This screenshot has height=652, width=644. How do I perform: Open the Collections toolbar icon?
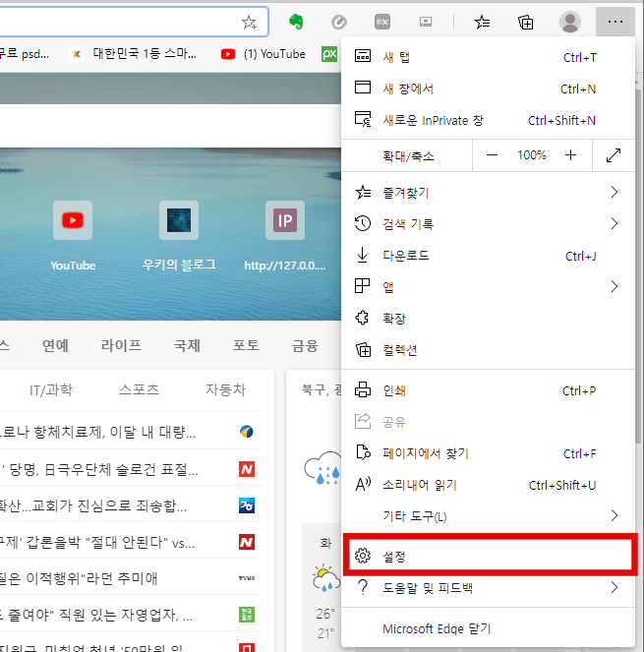tap(525, 22)
